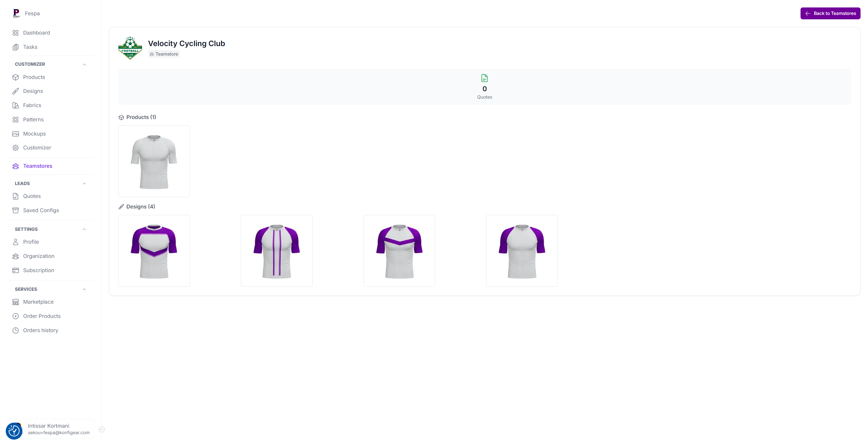Open the Mockups image icon
The height and width of the screenshot is (445, 868).
click(x=16, y=134)
